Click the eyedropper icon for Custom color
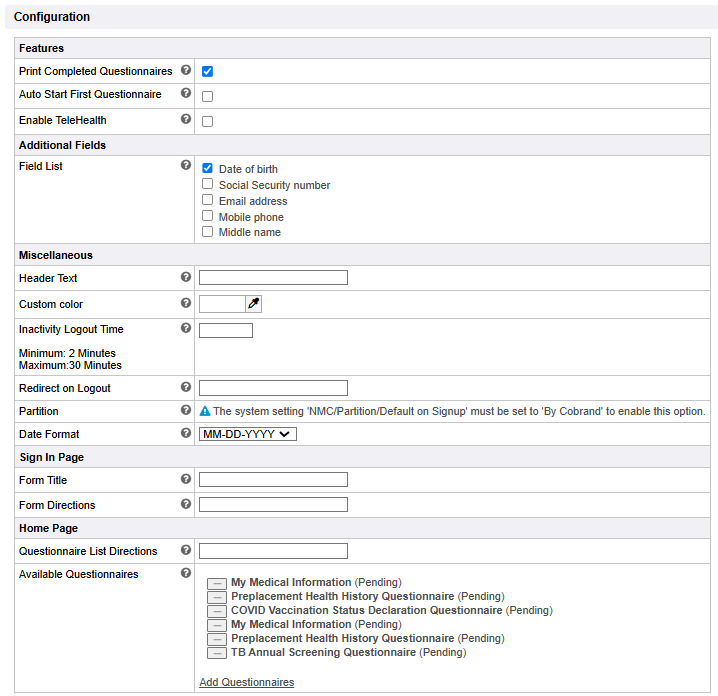Viewport: 718px width, 696px height. pyautogui.click(x=254, y=304)
